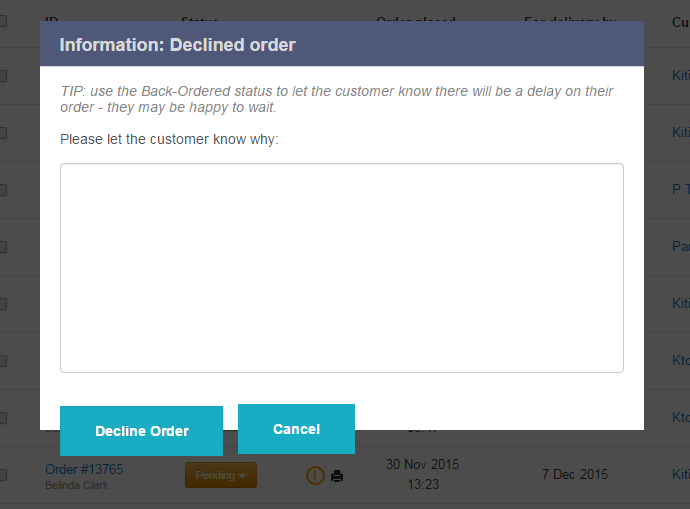Click the orange warning icon for Order #13765
Image resolution: width=690 pixels, height=509 pixels.
click(315, 475)
